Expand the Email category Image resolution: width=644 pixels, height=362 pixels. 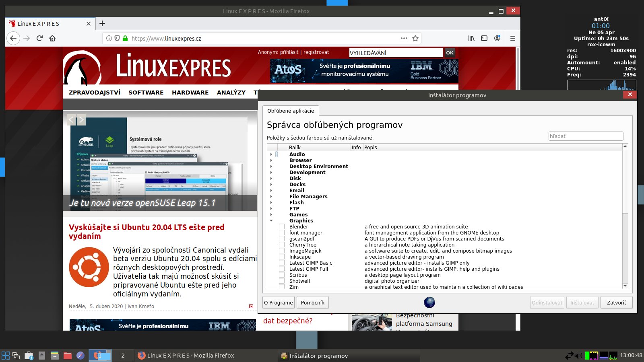click(x=271, y=191)
